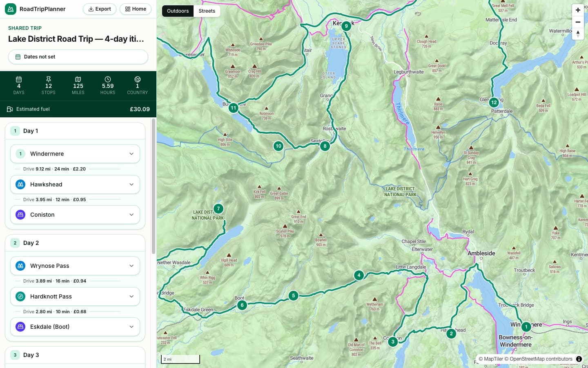Click the £30.09 estimated fuel value
Image resolution: width=588 pixels, height=368 pixels.
tap(140, 109)
